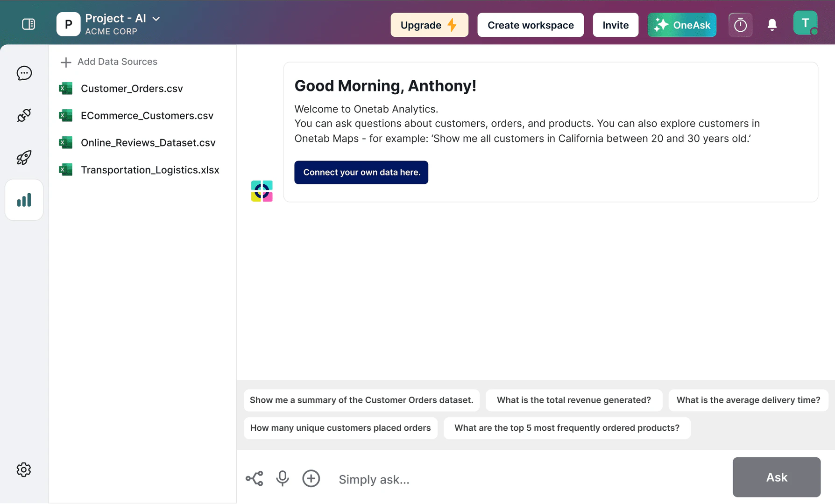Click the plus attachment icon
Viewport: 835px width, 504px height.
pos(311,478)
